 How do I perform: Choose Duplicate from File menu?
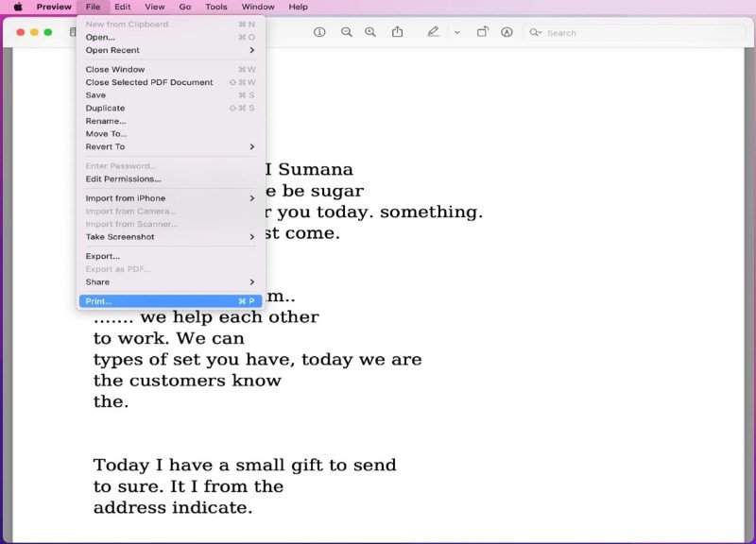170,108
